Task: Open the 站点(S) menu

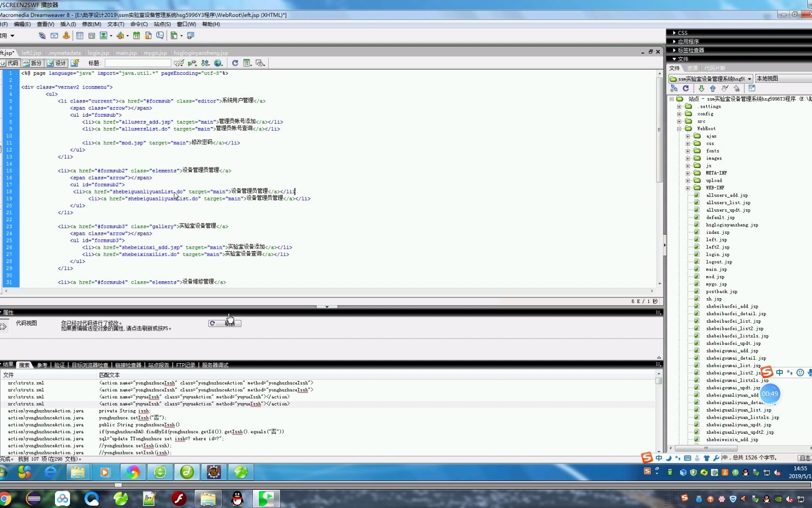Action: [162, 24]
